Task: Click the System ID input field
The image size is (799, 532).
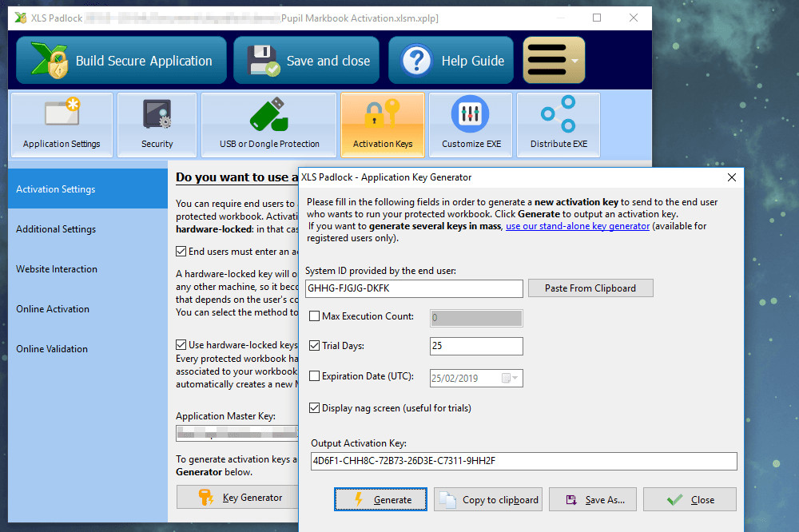Action: coord(414,288)
